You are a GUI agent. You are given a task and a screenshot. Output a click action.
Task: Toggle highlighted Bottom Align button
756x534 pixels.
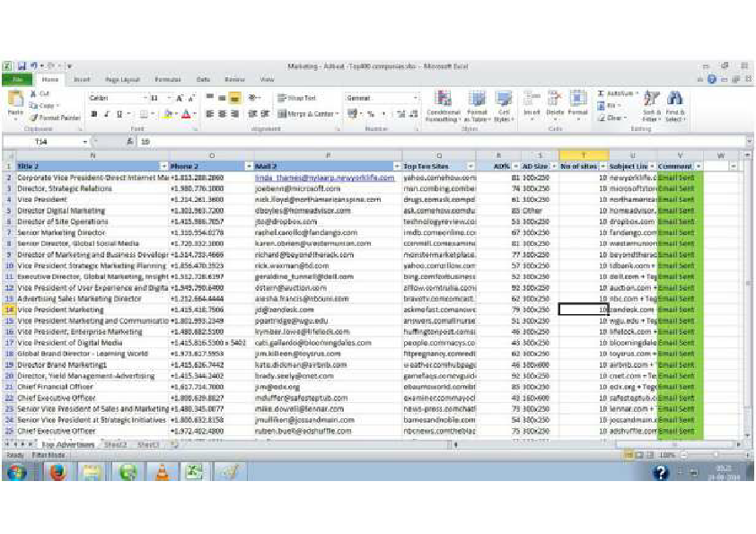click(234, 99)
